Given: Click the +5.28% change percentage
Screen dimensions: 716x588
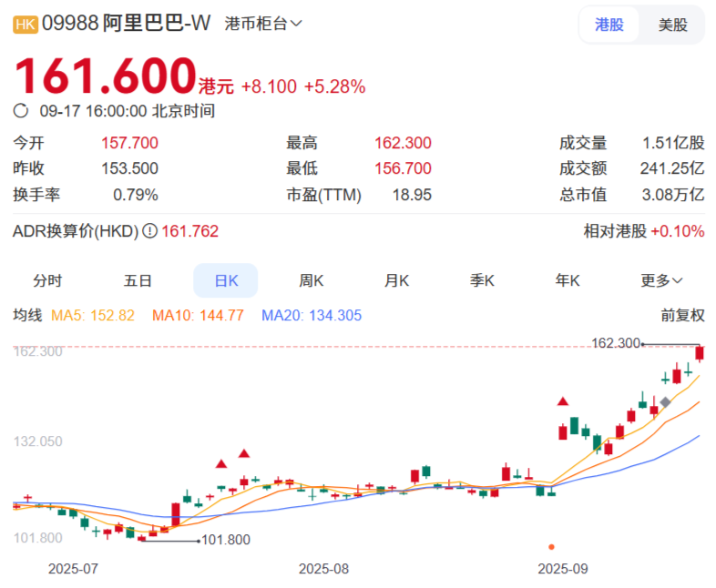Looking at the screenshot, I should tap(334, 86).
